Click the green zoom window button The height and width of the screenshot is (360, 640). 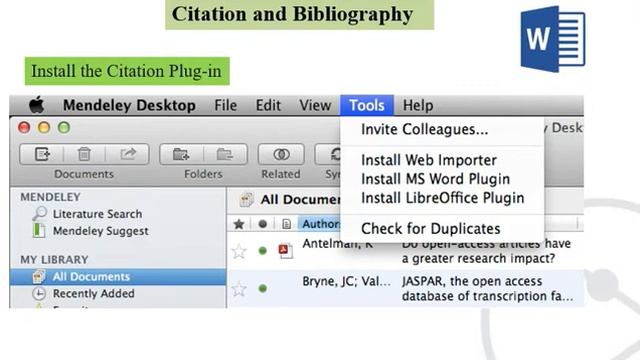[64, 128]
